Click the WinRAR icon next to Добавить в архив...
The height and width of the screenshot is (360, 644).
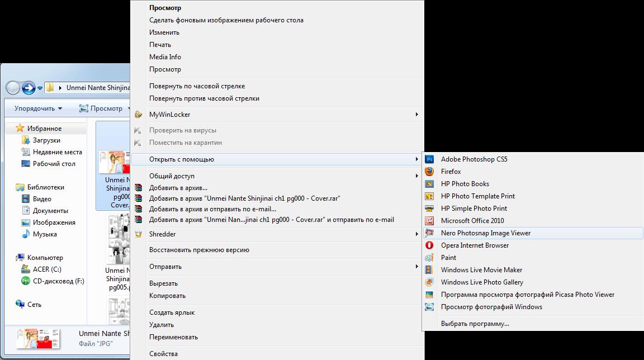click(139, 188)
